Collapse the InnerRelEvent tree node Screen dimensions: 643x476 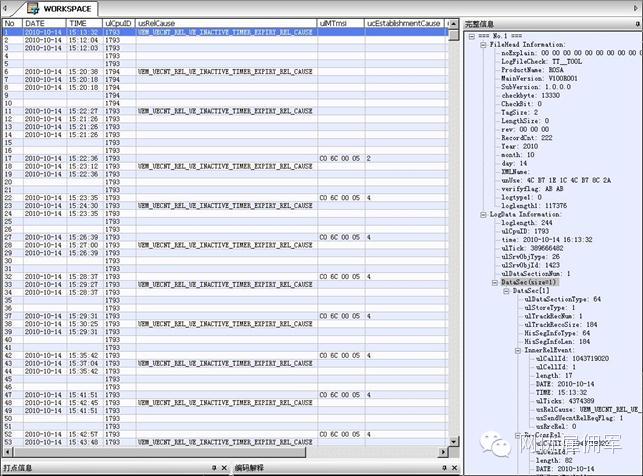pos(518,350)
